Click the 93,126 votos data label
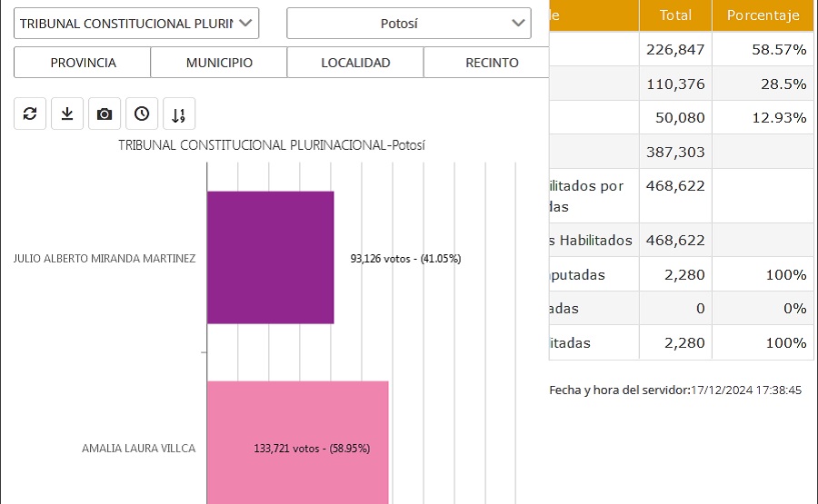 click(x=405, y=259)
